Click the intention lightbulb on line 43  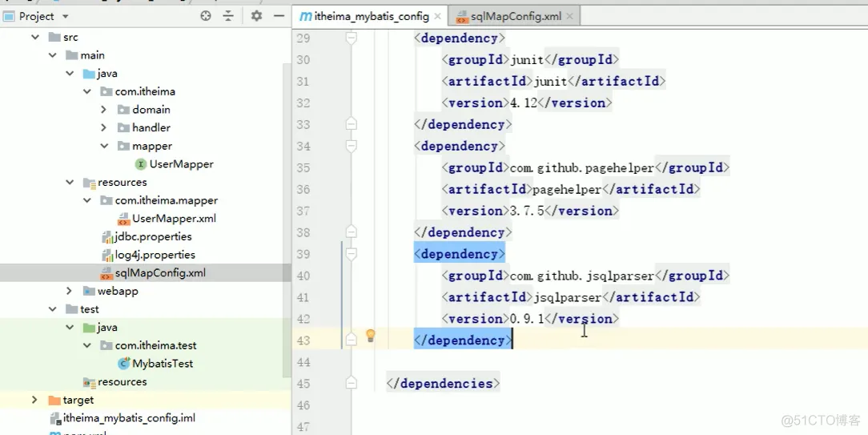(x=370, y=335)
